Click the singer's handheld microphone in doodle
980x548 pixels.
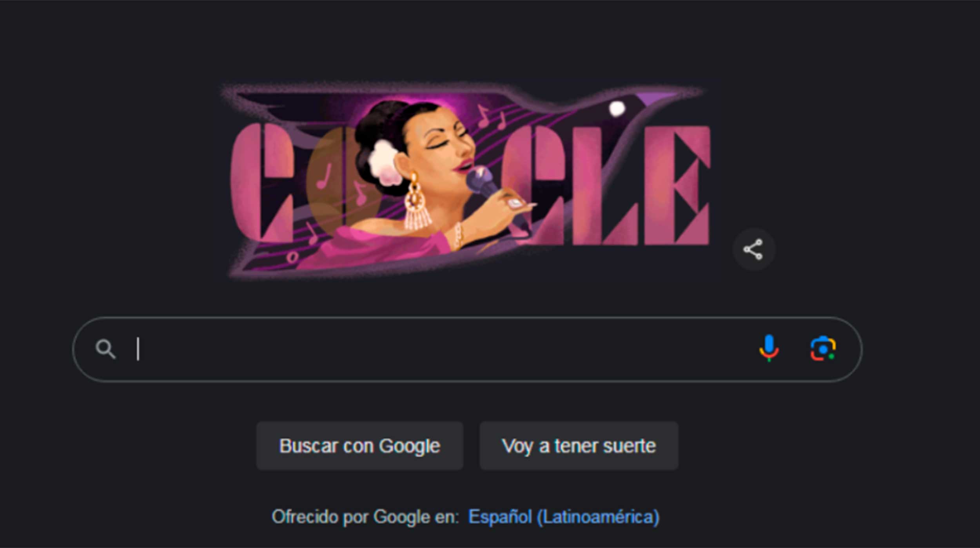[x=481, y=182]
